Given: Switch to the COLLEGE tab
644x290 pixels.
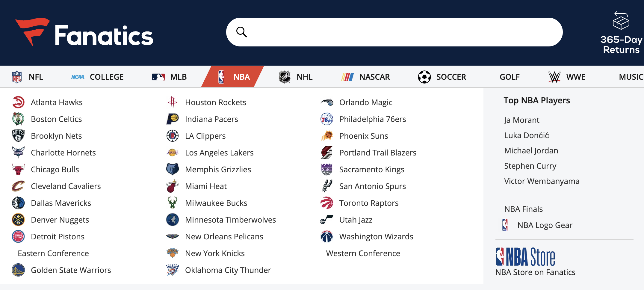Looking at the screenshot, I should coord(97,77).
